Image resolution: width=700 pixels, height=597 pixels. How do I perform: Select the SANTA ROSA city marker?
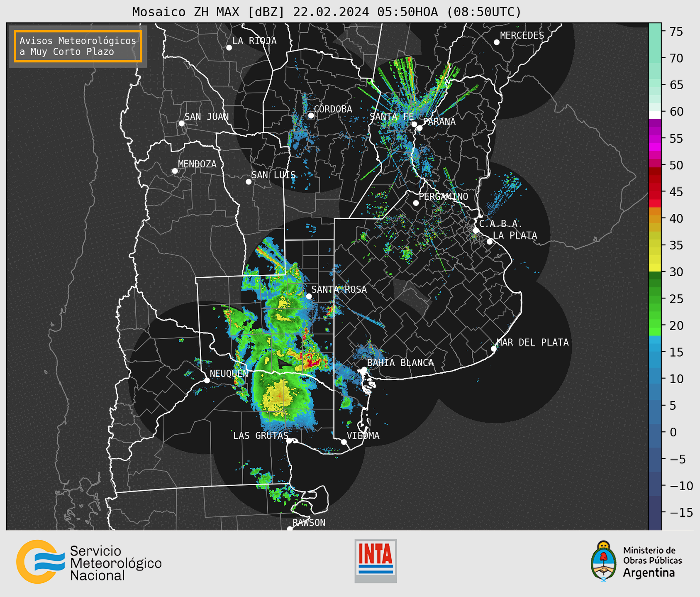click(x=309, y=296)
